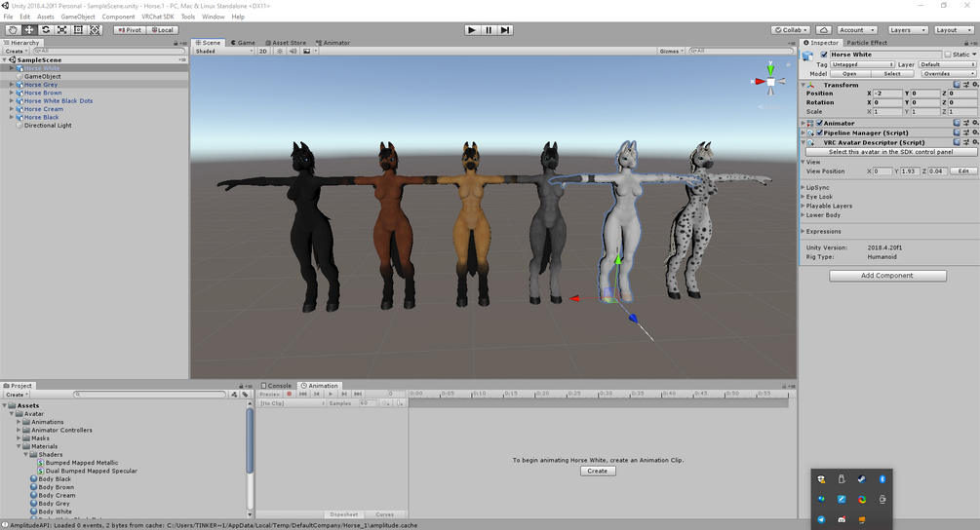Enable the Static checkbox
980x530 pixels.
click(x=948, y=55)
